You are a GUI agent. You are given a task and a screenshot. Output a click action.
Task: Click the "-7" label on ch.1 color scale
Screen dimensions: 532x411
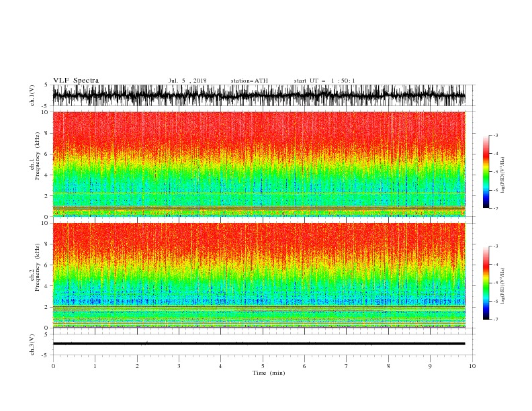[x=496, y=208]
